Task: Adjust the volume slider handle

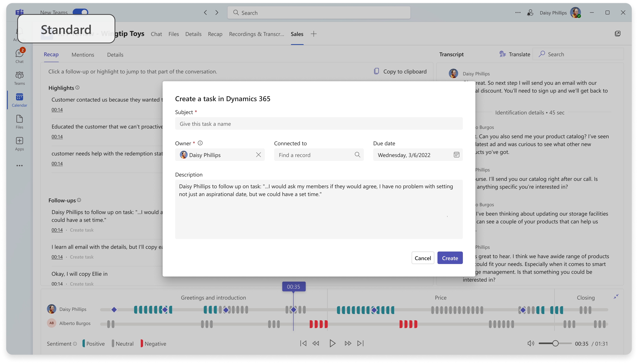Action: [555, 343]
